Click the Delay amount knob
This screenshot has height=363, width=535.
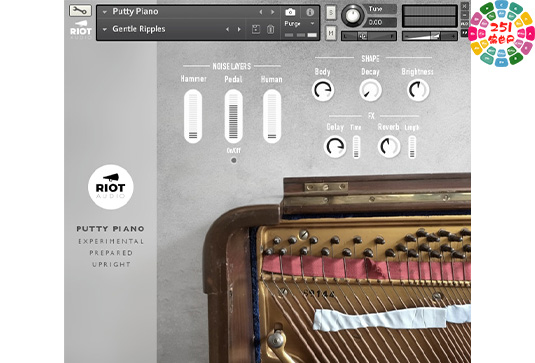tap(335, 147)
